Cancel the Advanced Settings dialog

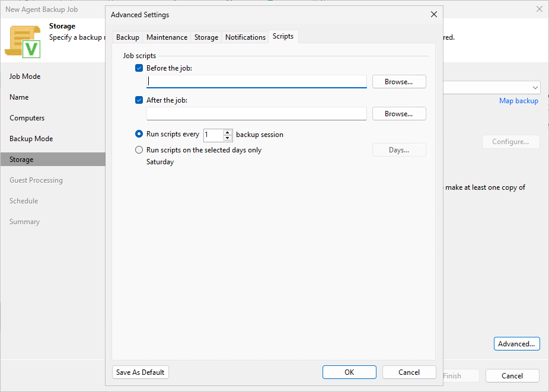[x=409, y=372]
